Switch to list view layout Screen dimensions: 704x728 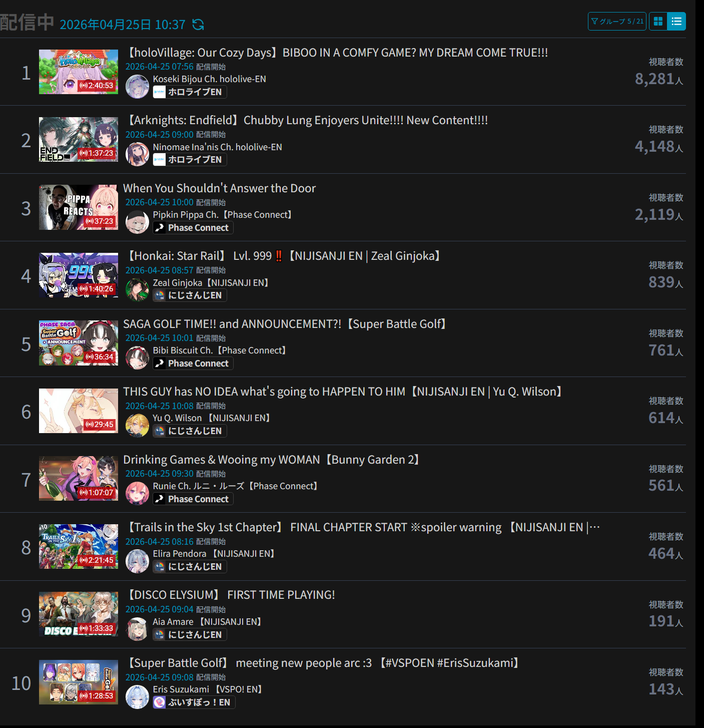click(676, 22)
